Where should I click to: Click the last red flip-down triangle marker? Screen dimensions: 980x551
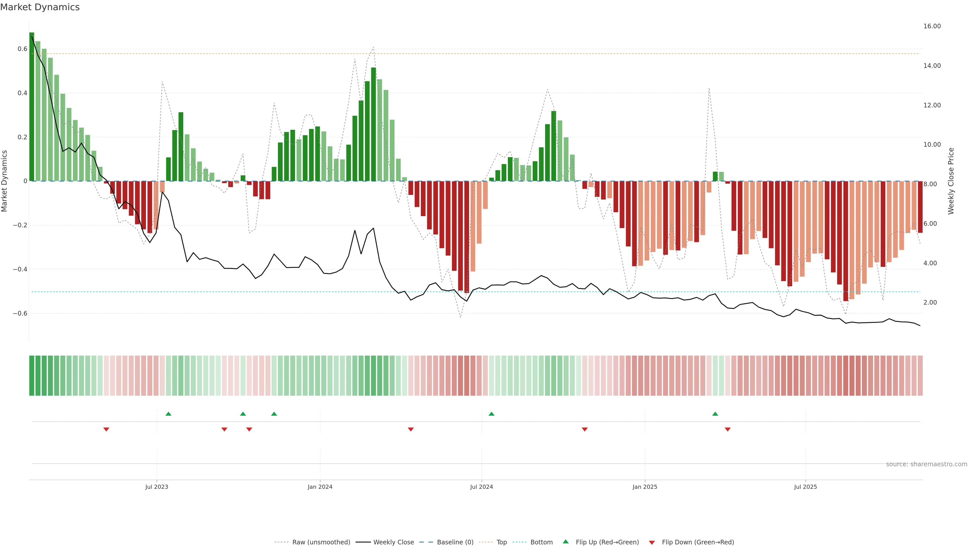pyautogui.click(x=728, y=429)
